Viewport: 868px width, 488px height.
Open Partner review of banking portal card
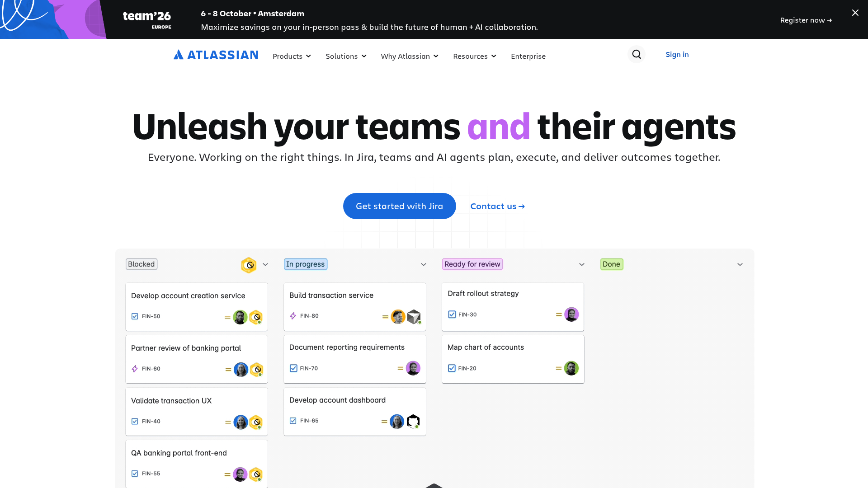(x=197, y=359)
